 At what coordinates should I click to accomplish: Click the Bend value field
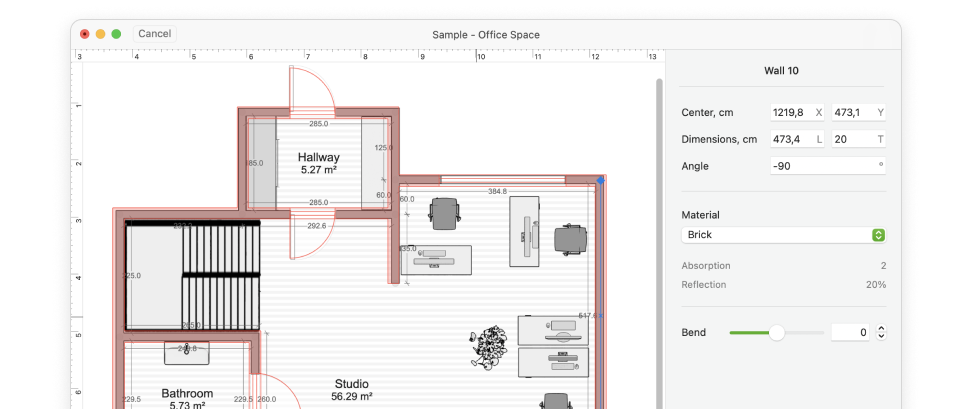point(850,332)
